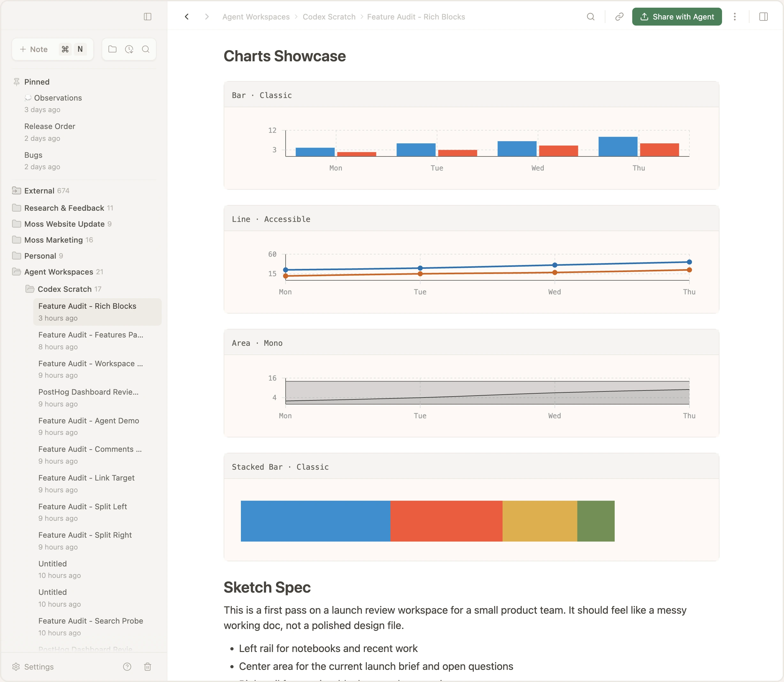This screenshot has height=682, width=784.
Task: Click the search icon next to the clock icon
Action: [146, 49]
